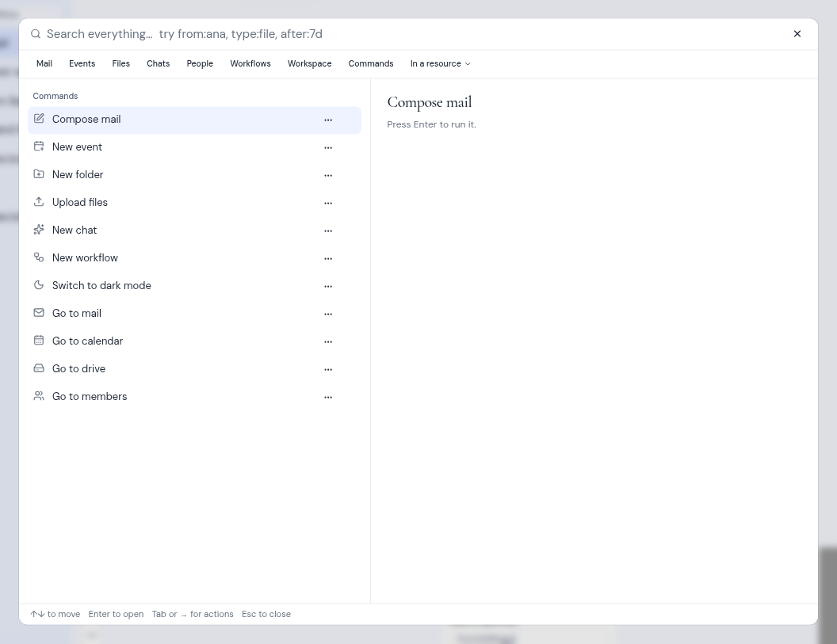Filter results by Events tab

(x=82, y=63)
